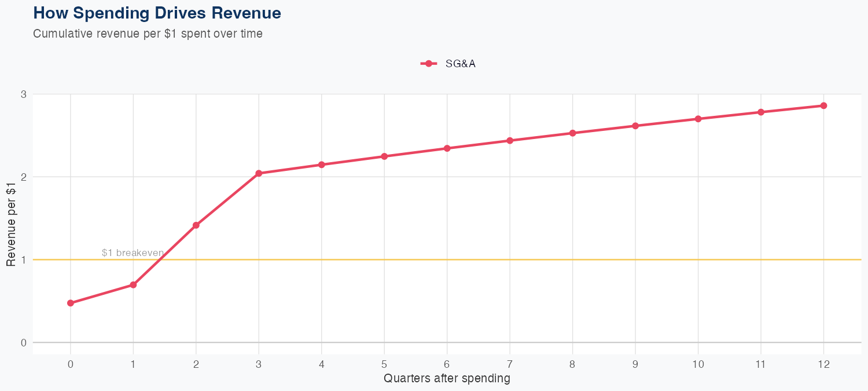Screen dimensions: 868x391
Task: Pick the marker at quarter 11
Action: pyautogui.click(x=761, y=112)
